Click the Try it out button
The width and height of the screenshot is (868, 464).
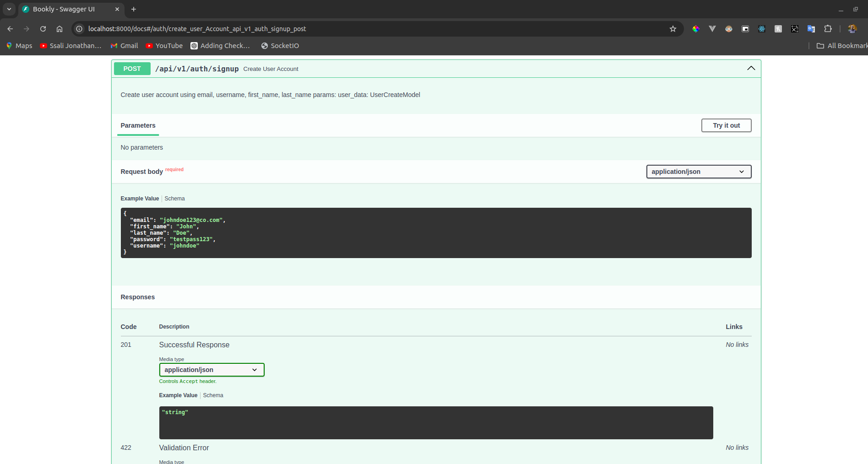(726, 125)
